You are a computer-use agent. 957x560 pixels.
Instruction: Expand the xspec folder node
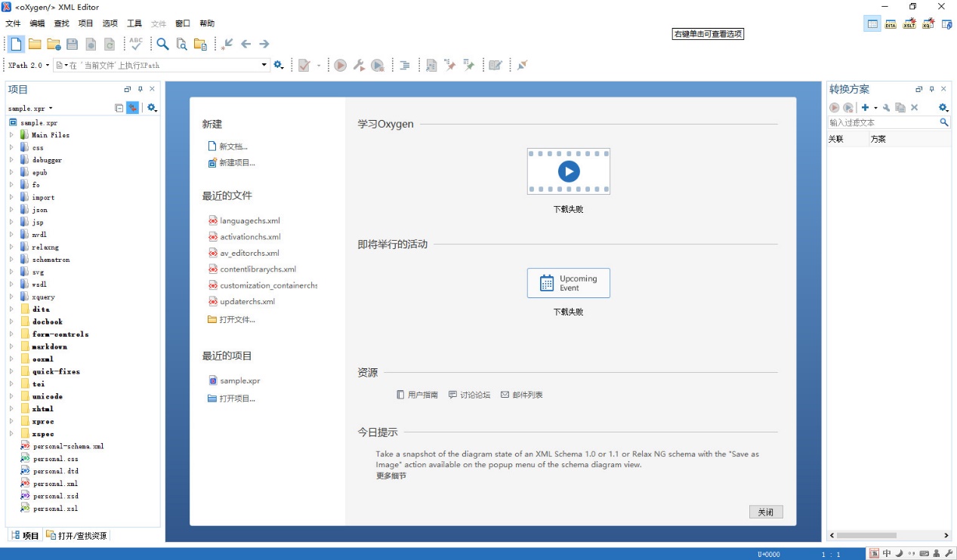tap(11, 434)
